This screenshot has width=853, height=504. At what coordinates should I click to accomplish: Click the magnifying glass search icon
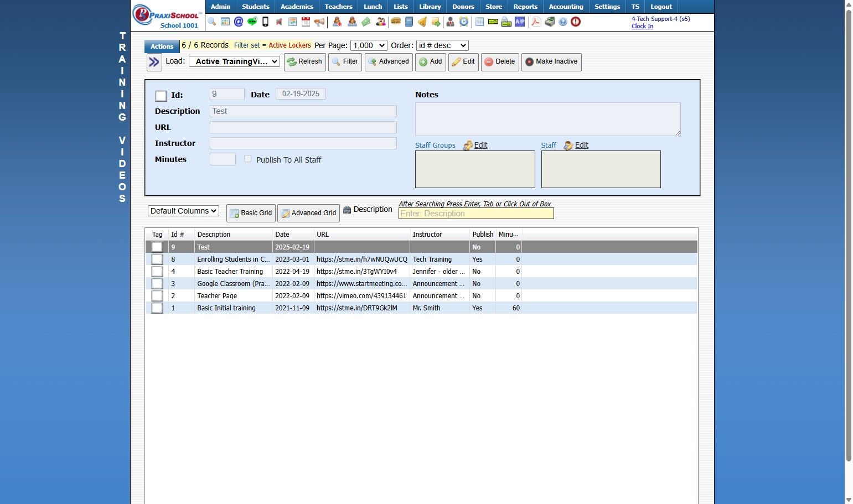click(x=211, y=22)
